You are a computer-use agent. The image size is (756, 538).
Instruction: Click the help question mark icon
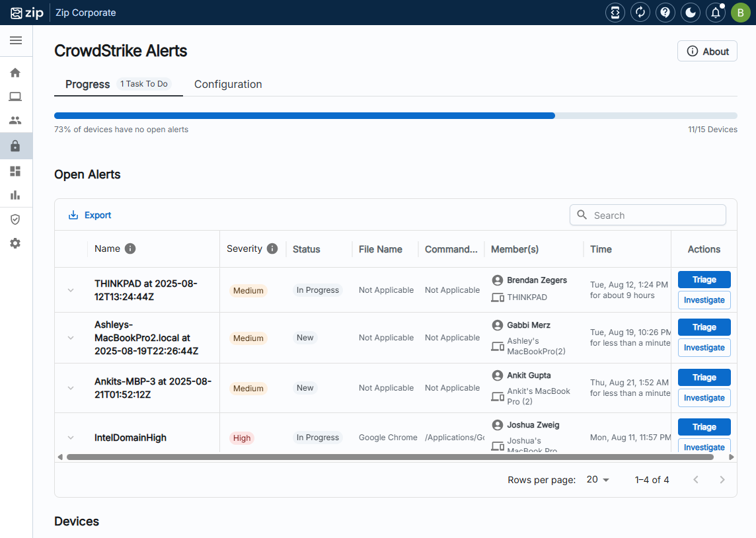[x=665, y=13]
